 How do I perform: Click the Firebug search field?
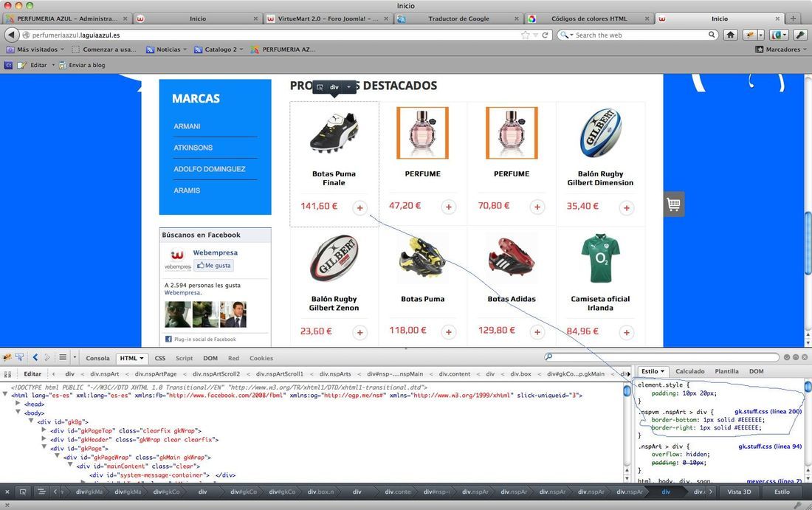662,356
